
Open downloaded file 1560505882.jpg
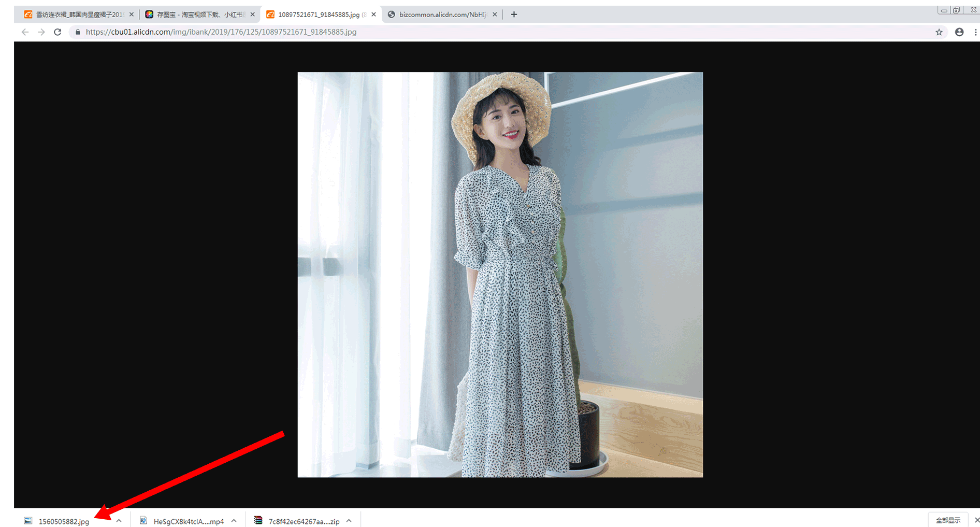63,521
